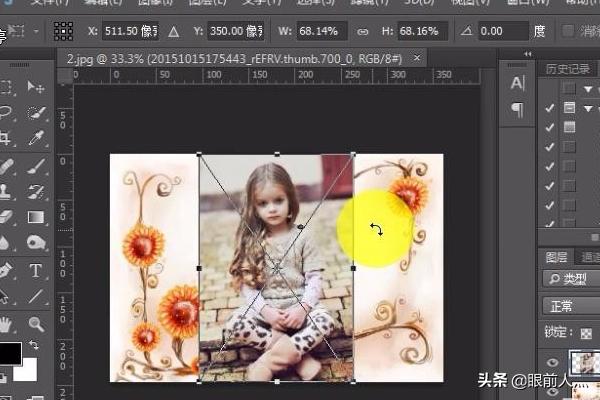This screenshot has width=600, height=400.
Task: Select the Path Selection tool
Action: coord(4,296)
